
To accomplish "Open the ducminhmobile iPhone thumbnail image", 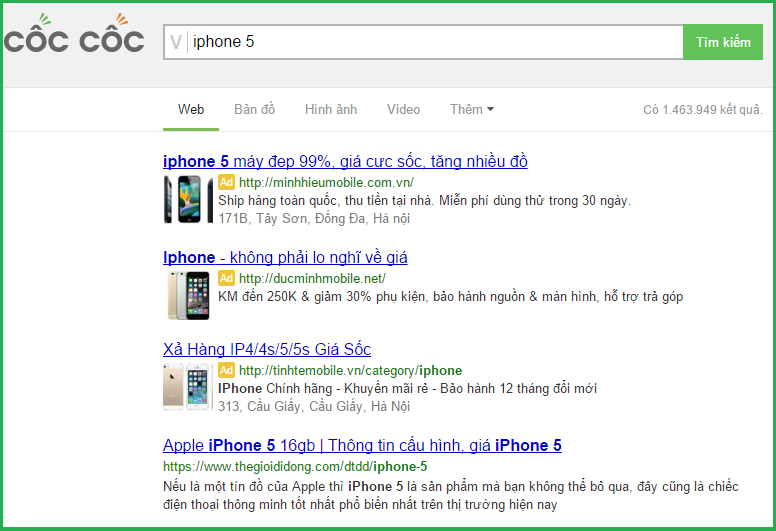I will 188,295.
